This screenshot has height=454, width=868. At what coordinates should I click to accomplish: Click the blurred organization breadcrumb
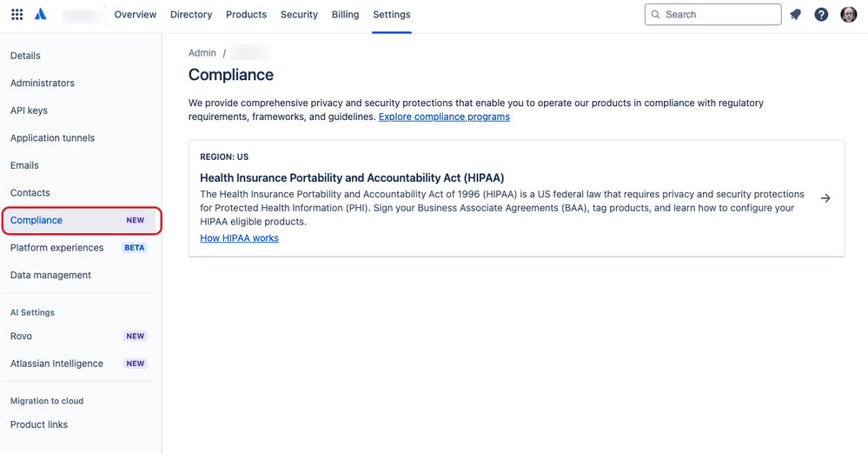(x=250, y=53)
